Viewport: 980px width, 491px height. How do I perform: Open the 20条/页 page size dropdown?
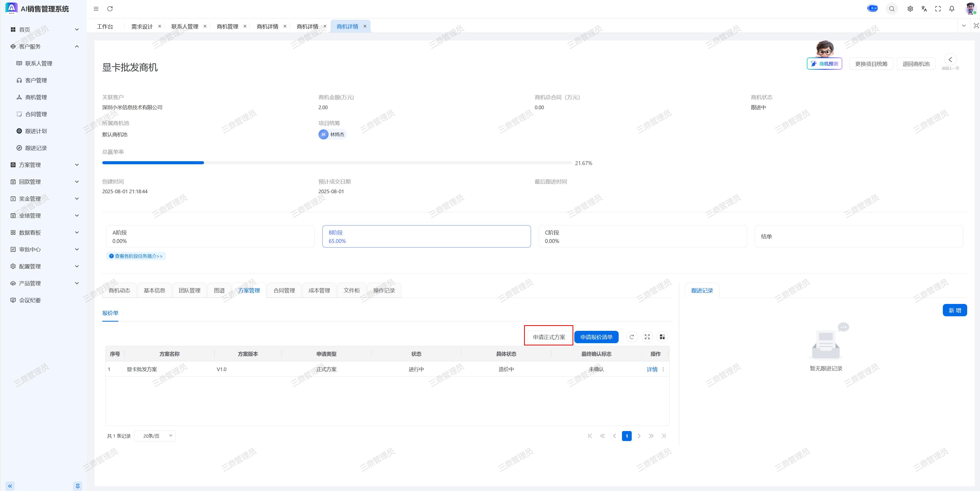pos(155,436)
